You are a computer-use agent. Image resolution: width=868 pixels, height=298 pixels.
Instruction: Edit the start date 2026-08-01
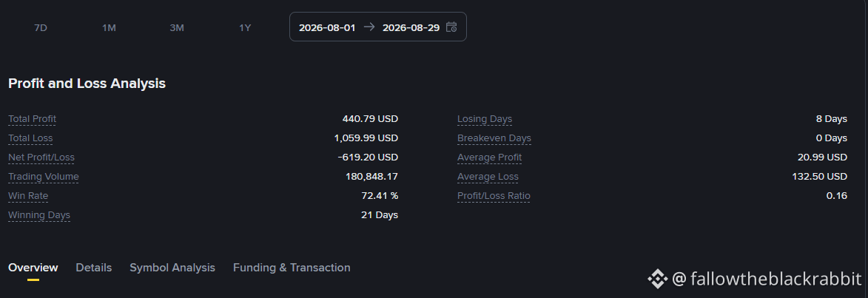pos(327,27)
